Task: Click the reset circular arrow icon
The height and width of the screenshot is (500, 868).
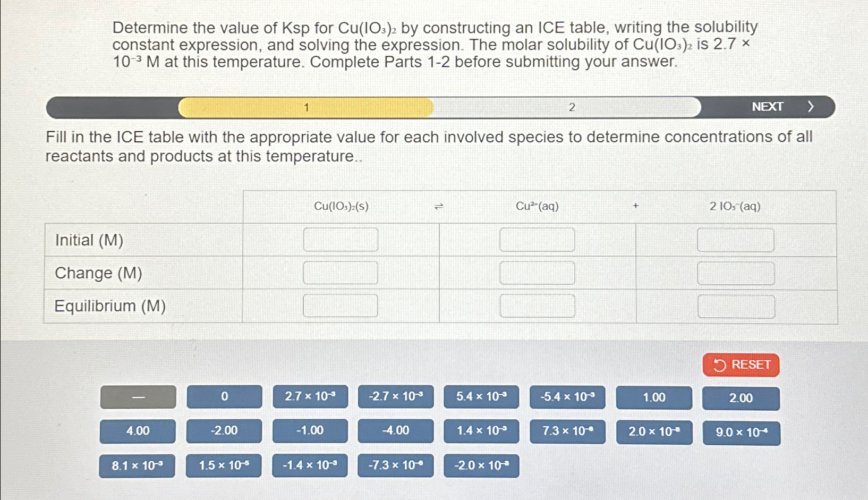Action: pyautogui.click(x=719, y=365)
